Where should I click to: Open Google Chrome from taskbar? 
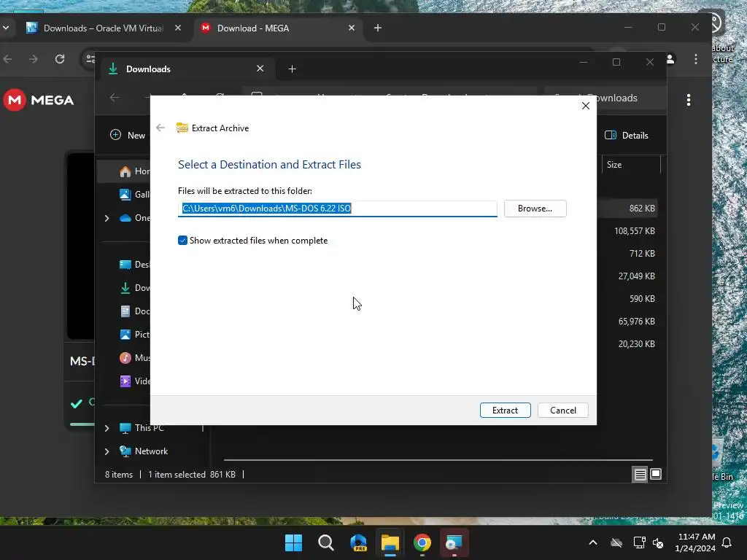[x=422, y=542]
